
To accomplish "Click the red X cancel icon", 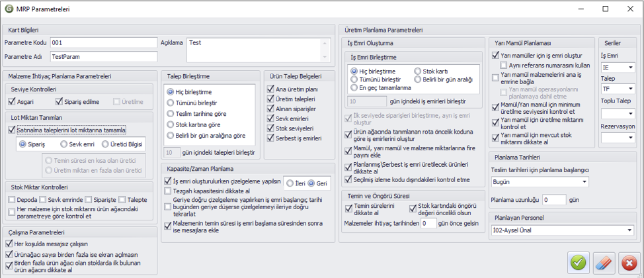I will pyautogui.click(x=627, y=262).
